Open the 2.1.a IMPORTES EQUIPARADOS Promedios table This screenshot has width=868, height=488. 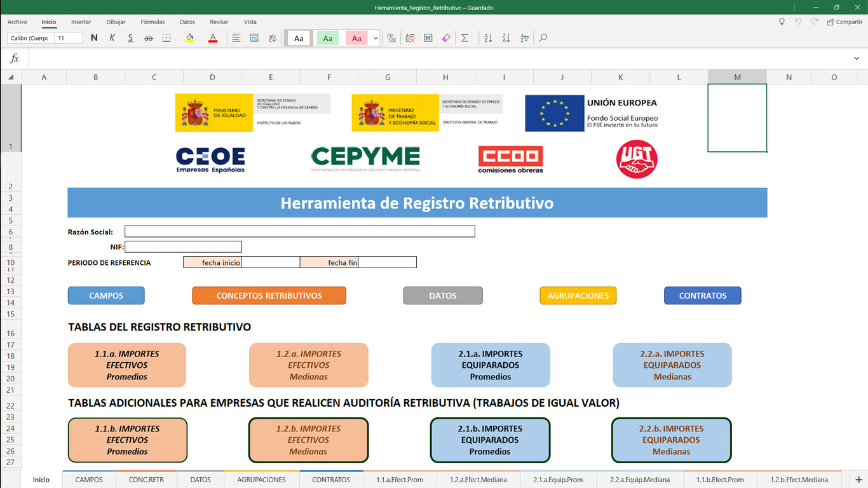490,365
